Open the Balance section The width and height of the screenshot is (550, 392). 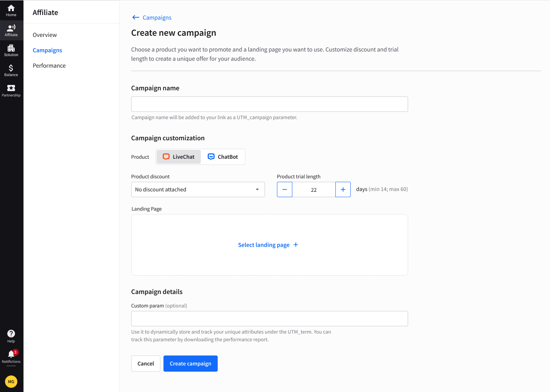[x=11, y=69]
